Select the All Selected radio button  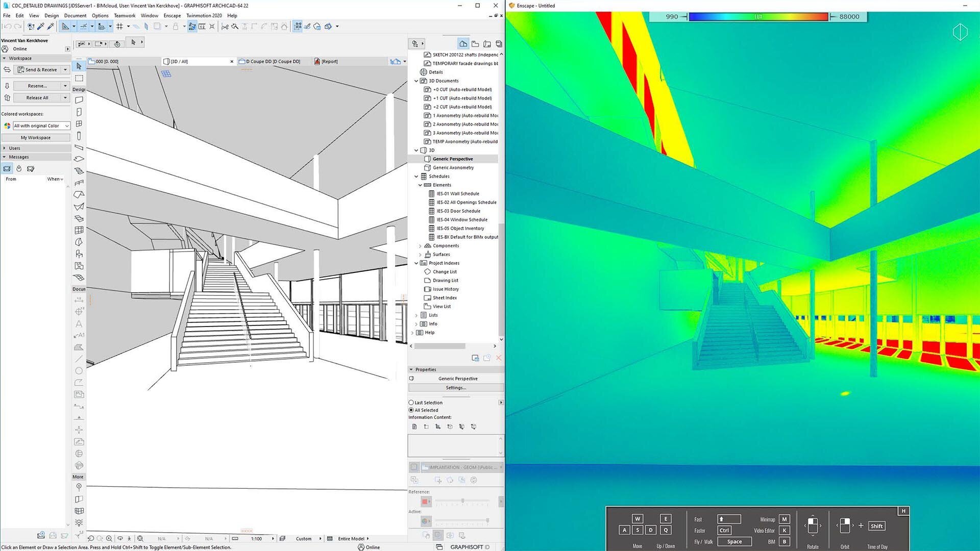tap(411, 410)
